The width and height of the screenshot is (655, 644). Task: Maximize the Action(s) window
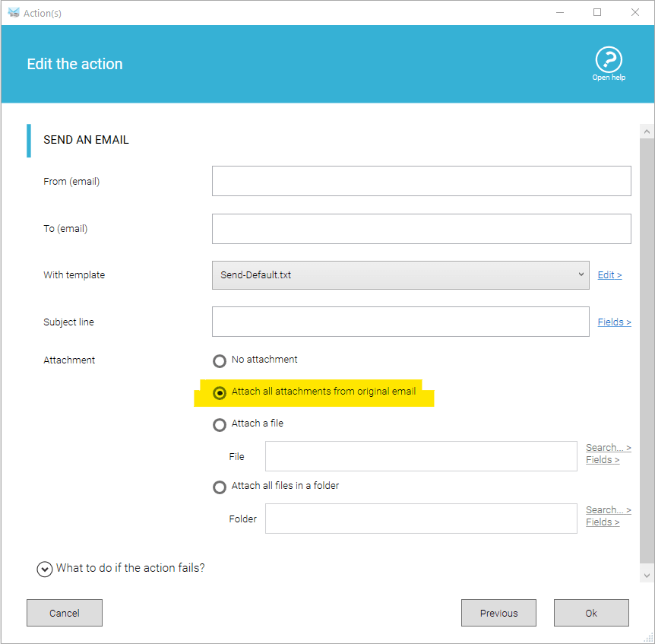click(x=597, y=12)
